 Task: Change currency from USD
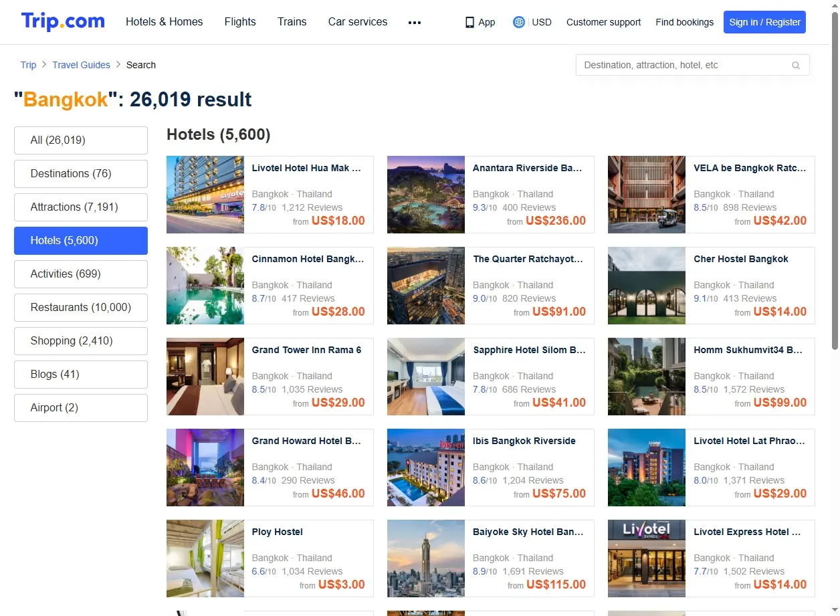click(x=542, y=22)
